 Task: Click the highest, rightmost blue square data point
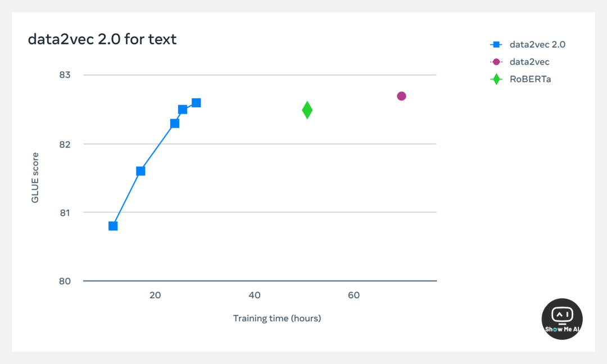tap(196, 103)
